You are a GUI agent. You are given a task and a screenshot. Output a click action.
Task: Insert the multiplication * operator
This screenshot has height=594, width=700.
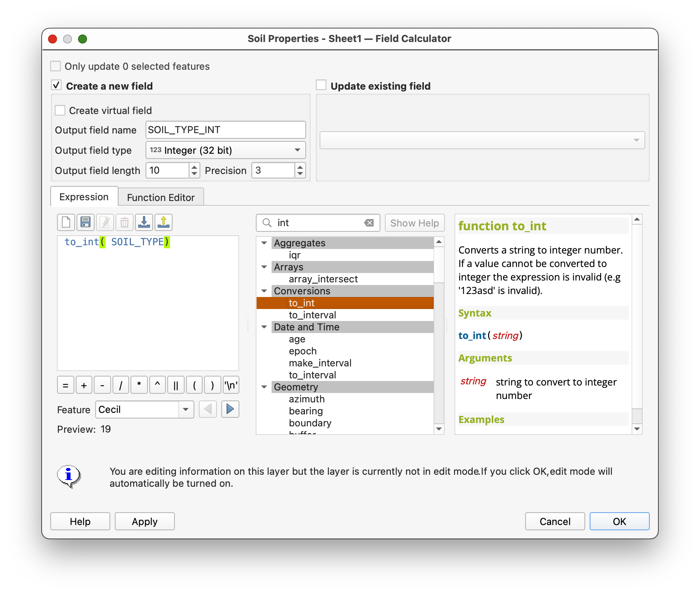(139, 385)
